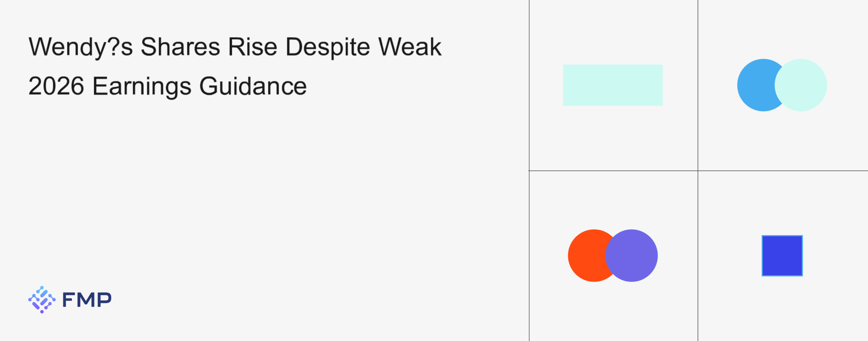This screenshot has height=341, width=868.
Task: Click the word "Rise" in the headline
Action: coord(253,47)
